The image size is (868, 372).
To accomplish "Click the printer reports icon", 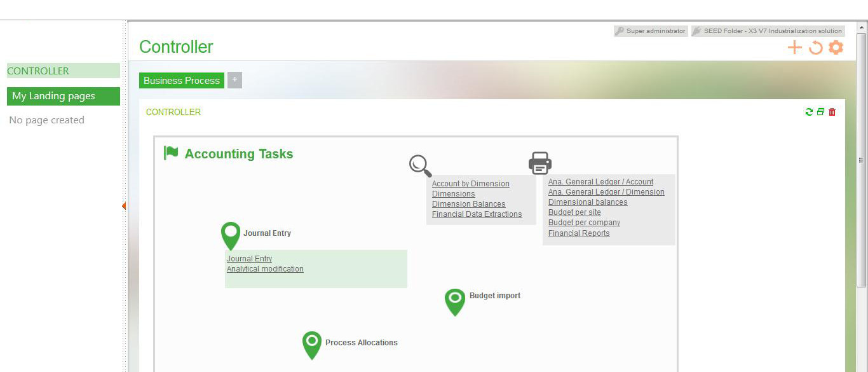I will tap(540, 163).
